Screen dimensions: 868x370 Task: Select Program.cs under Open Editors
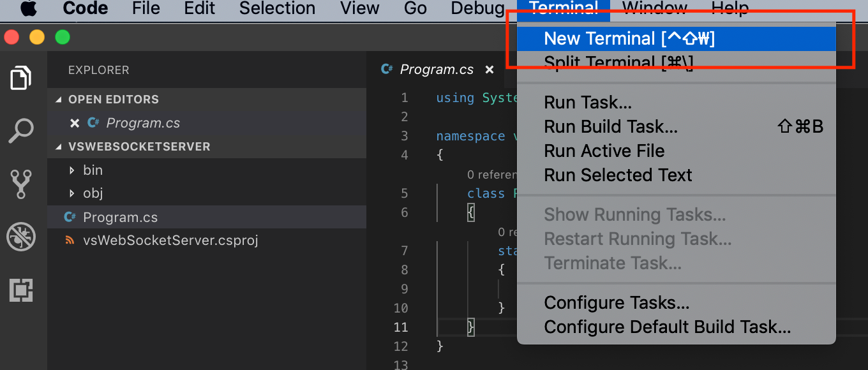click(207, 123)
